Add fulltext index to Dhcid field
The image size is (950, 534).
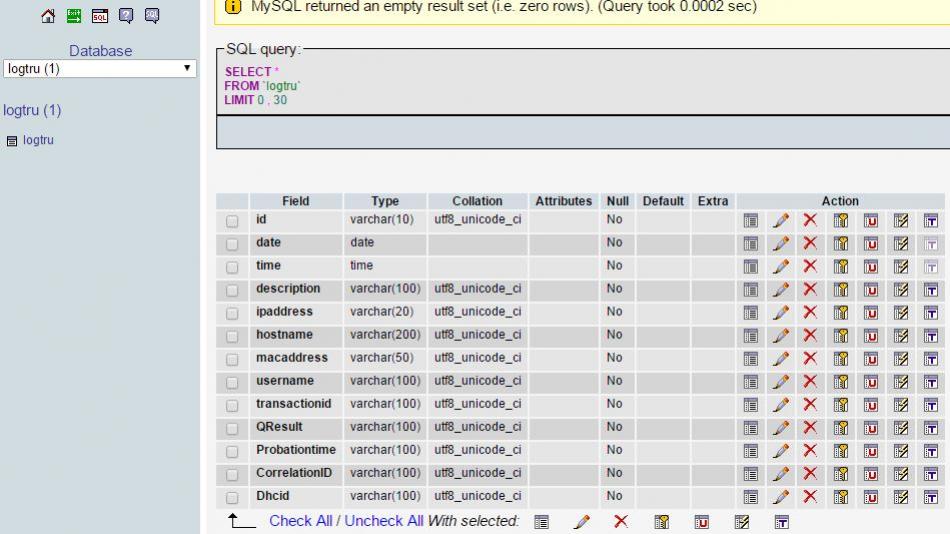click(x=931, y=497)
